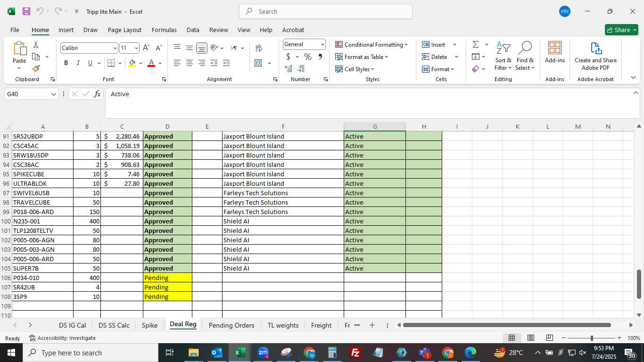Apply percent style formatting
The image size is (644, 362).
308,57
